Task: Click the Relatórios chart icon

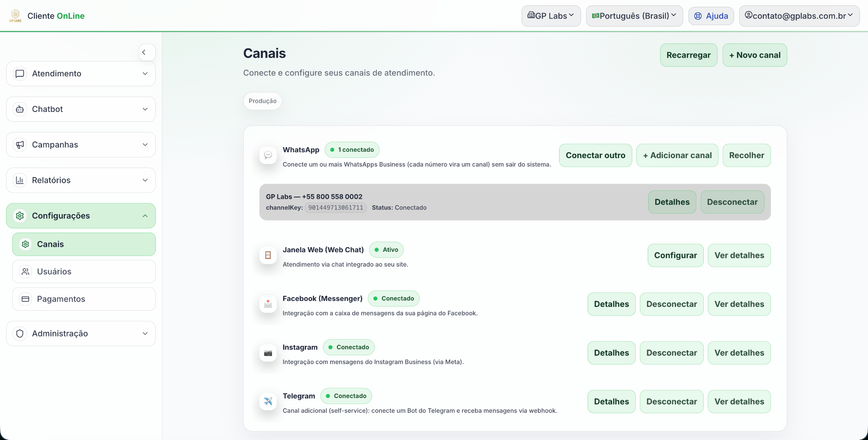Action: point(20,180)
